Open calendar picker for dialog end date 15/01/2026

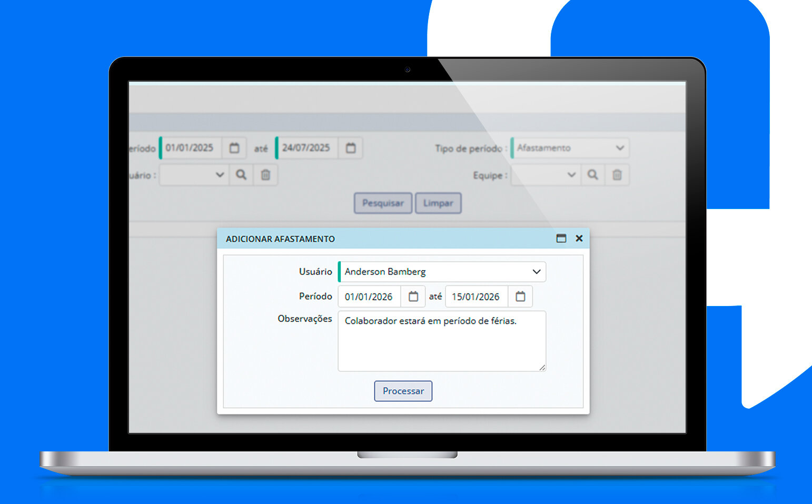520,297
